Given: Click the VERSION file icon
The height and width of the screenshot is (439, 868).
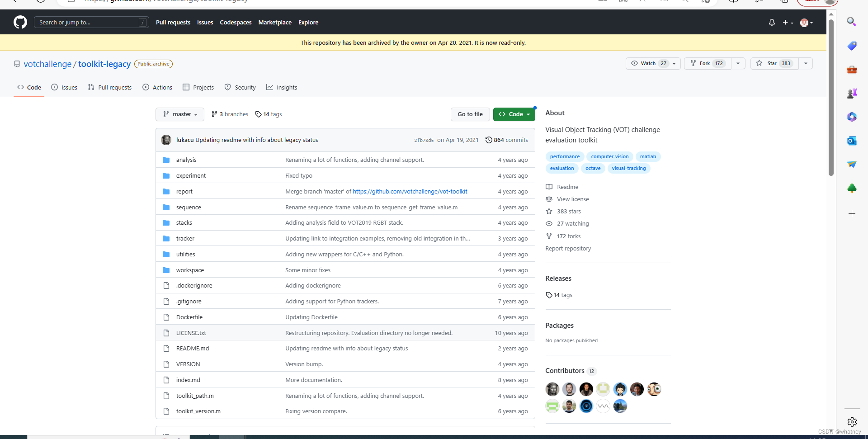Looking at the screenshot, I should click(x=166, y=364).
